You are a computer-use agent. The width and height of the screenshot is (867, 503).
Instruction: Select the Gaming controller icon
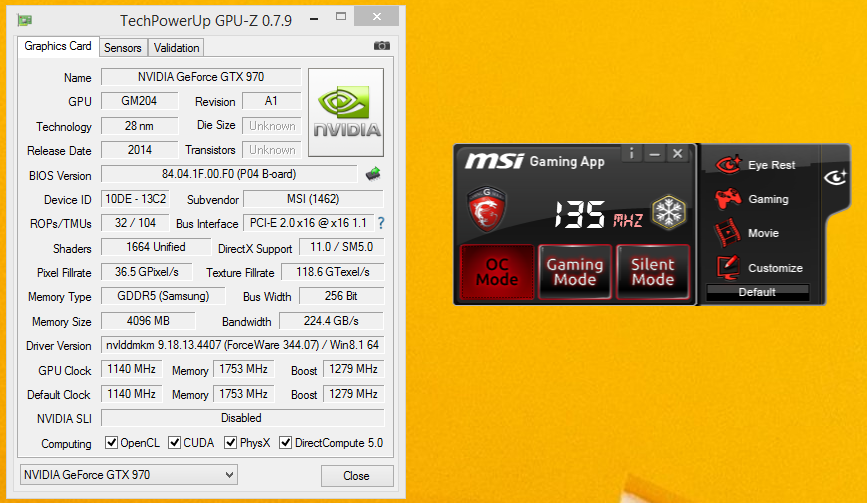pos(728,198)
